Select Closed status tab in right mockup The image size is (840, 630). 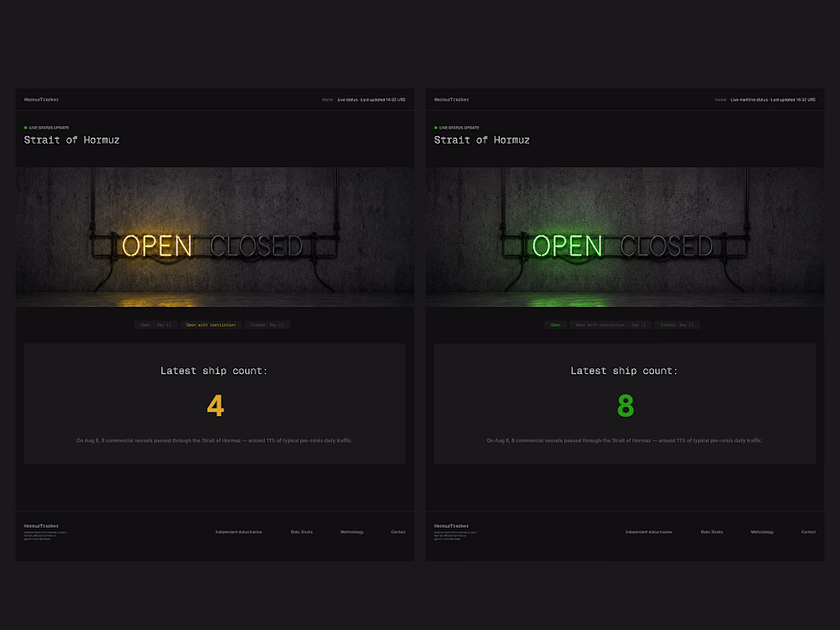[677, 325]
